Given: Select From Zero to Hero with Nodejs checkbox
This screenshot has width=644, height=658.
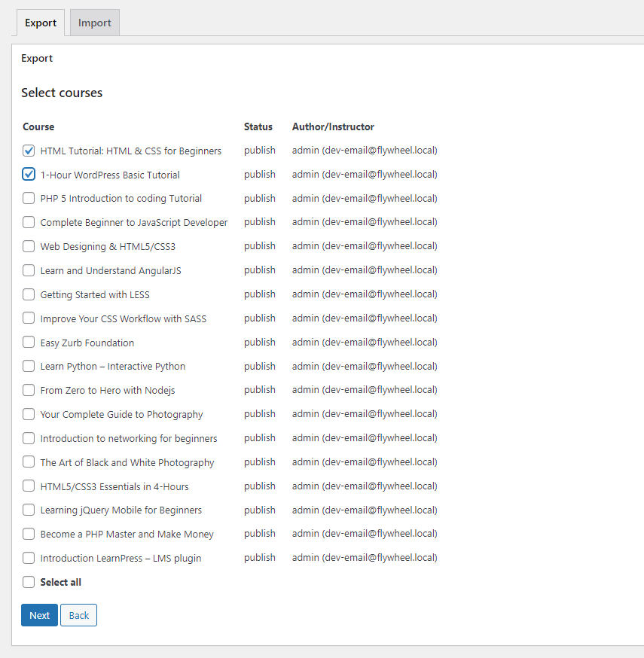Looking at the screenshot, I should (x=29, y=390).
